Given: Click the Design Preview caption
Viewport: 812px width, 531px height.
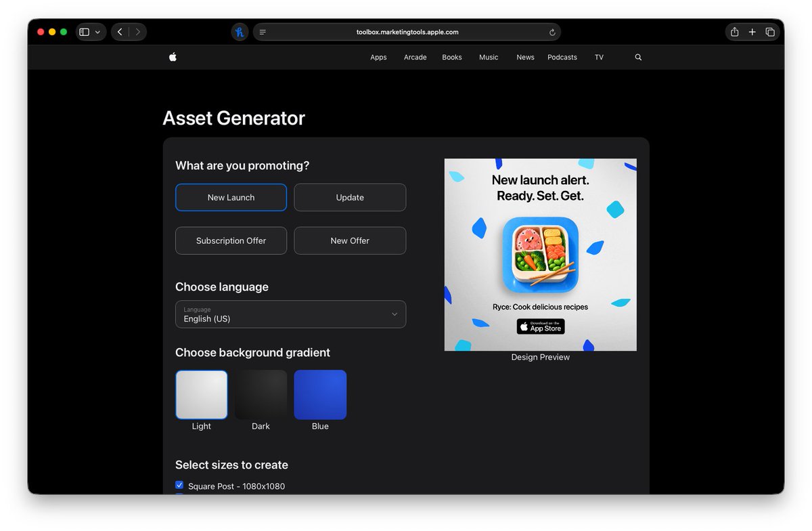Looking at the screenshot, I should click(x=540, y=357).
